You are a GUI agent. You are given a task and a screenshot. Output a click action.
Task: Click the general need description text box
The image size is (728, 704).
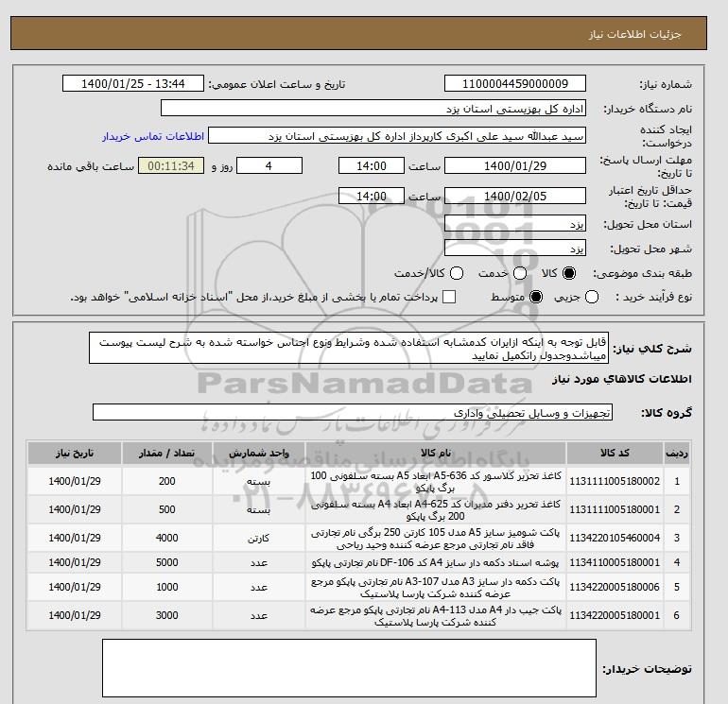(349, 348)
